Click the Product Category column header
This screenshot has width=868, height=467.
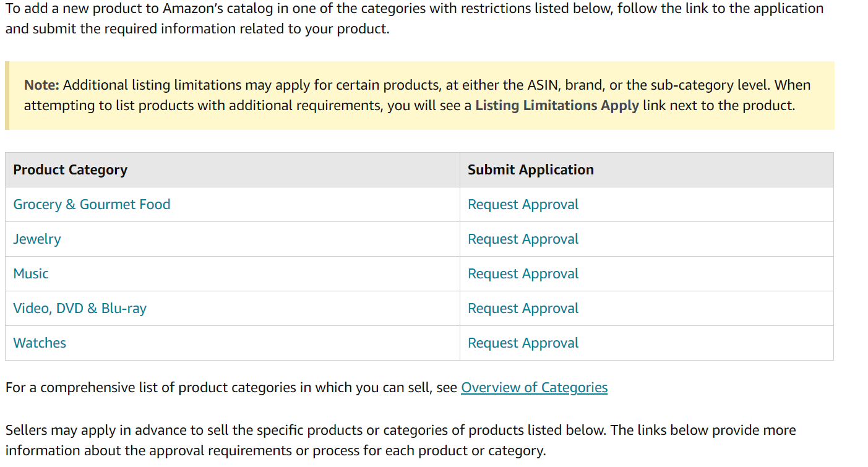(x=71, y=170)
